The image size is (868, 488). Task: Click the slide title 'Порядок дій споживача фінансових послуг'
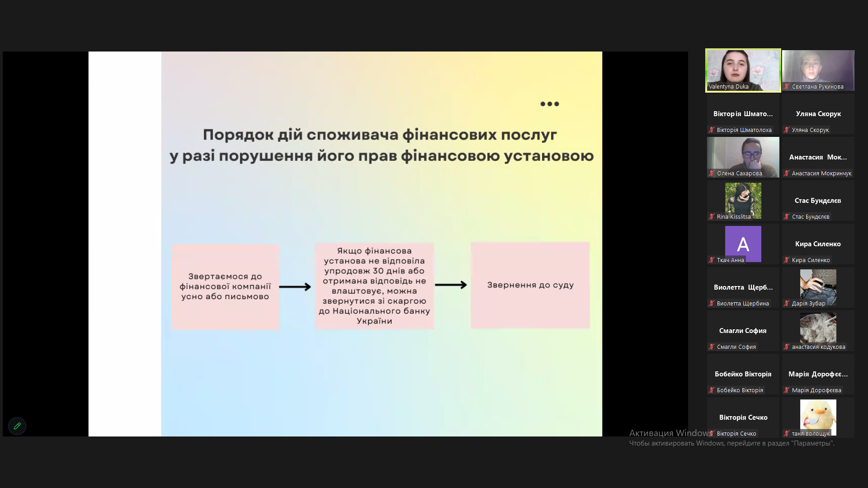380,135
